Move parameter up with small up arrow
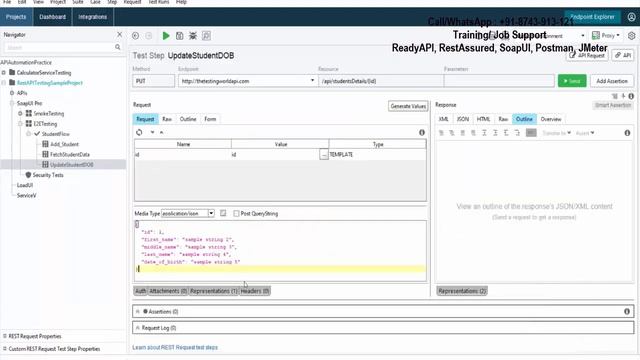This screenshot has width=640, height=360. 162,132
